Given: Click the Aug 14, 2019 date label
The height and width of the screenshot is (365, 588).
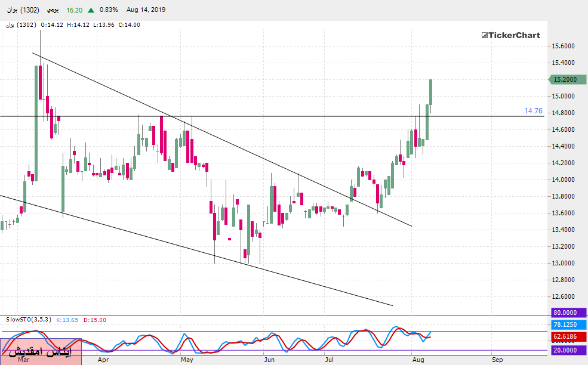Looking at the screenshot, I should pyautogui.click(x=147, y=10).
